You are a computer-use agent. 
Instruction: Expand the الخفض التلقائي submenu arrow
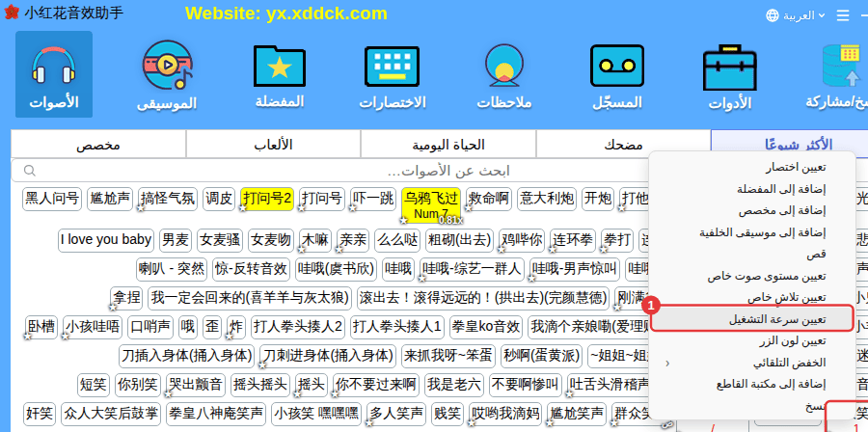click(x=667, y=364)
